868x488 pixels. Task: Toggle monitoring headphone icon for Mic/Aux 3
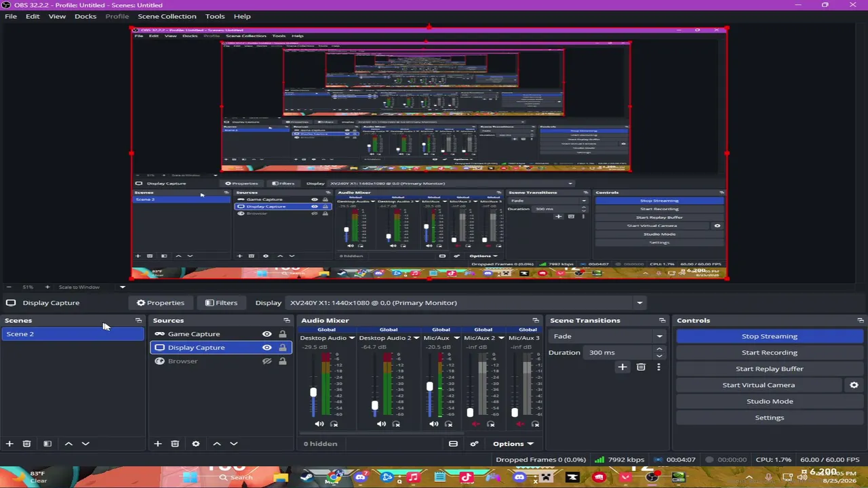coord(536,424)
